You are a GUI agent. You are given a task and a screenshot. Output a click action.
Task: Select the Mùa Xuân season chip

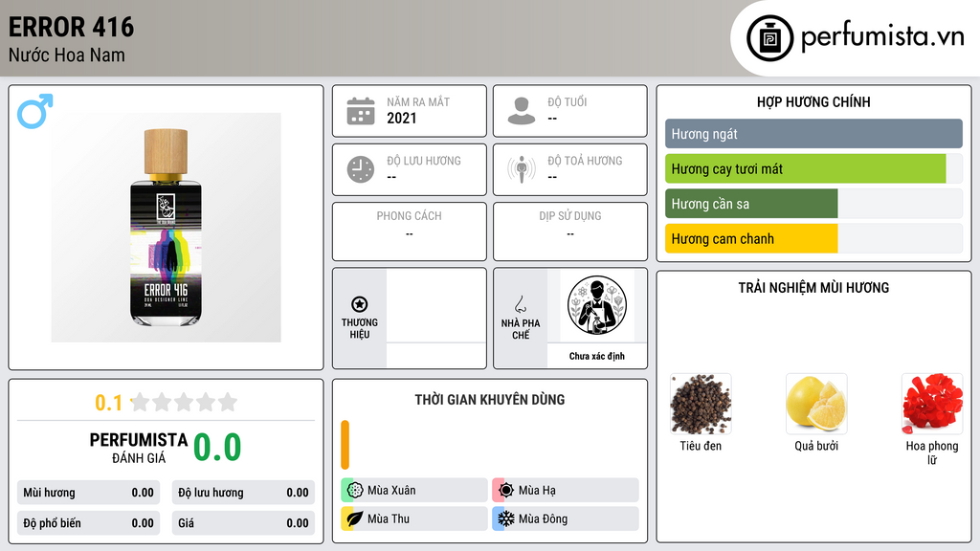[414, 491]
